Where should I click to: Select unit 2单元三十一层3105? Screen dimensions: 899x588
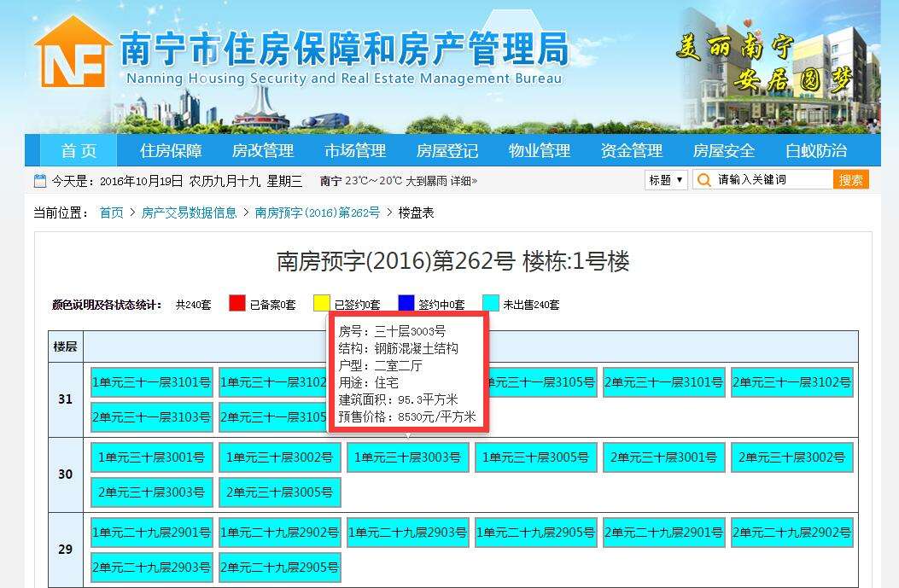pyautogui.click(x=273, y=417)
